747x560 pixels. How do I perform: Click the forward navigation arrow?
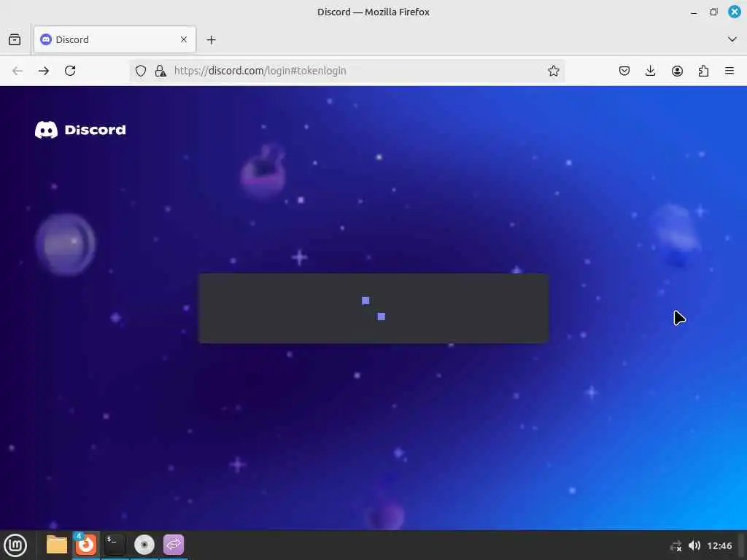[x=44, y=71]
